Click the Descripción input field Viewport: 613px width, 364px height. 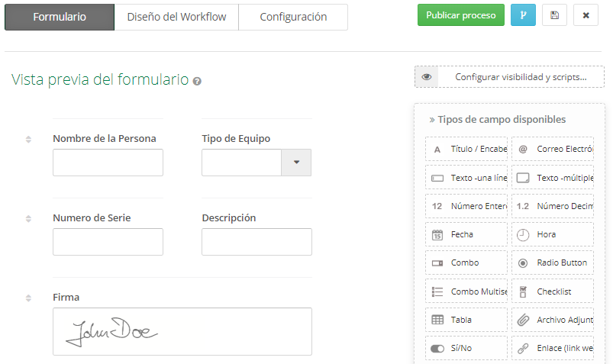click(256, 242)
